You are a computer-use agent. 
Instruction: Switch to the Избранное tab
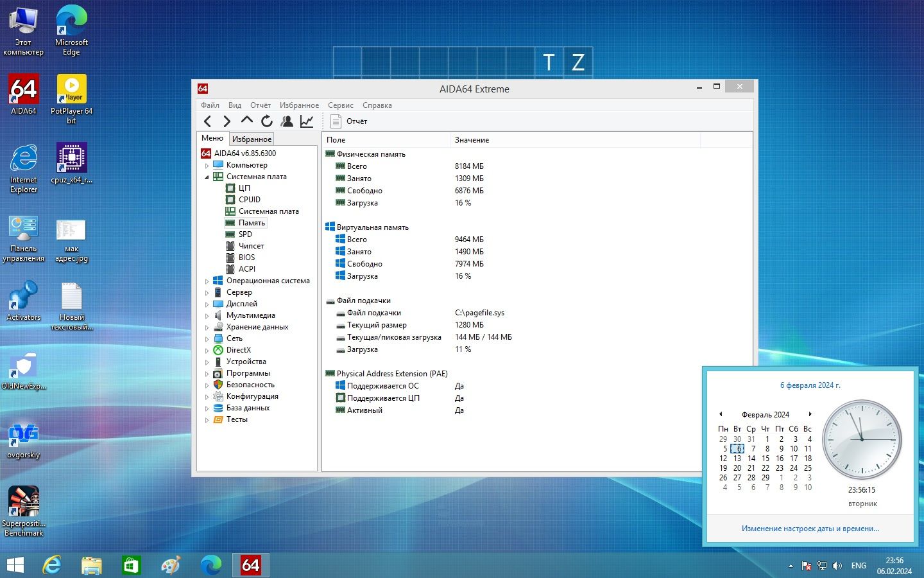click(x=252, y=139)
